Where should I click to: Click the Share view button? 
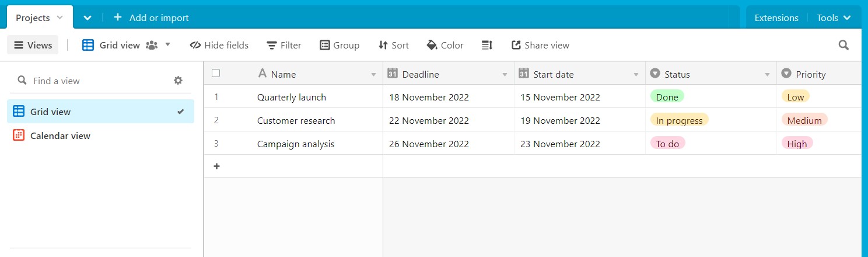click(x=540, y=45)
